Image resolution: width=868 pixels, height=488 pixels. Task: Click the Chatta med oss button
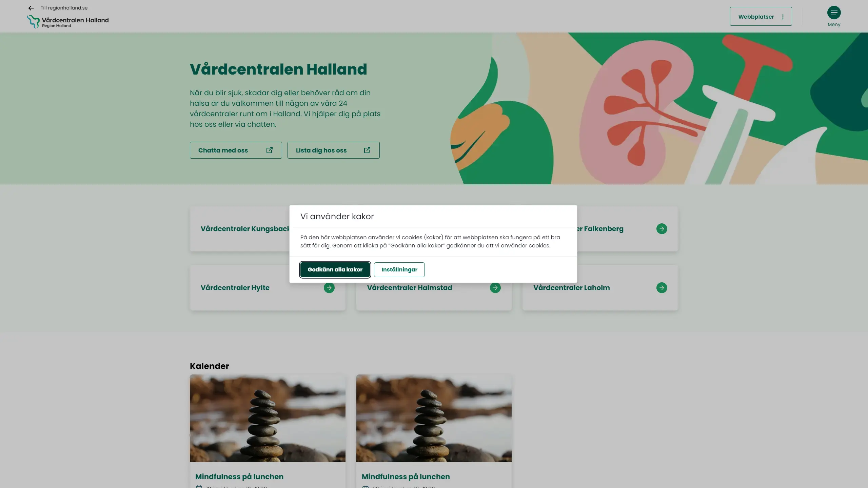pyautogui.click(x=236, y=150)
